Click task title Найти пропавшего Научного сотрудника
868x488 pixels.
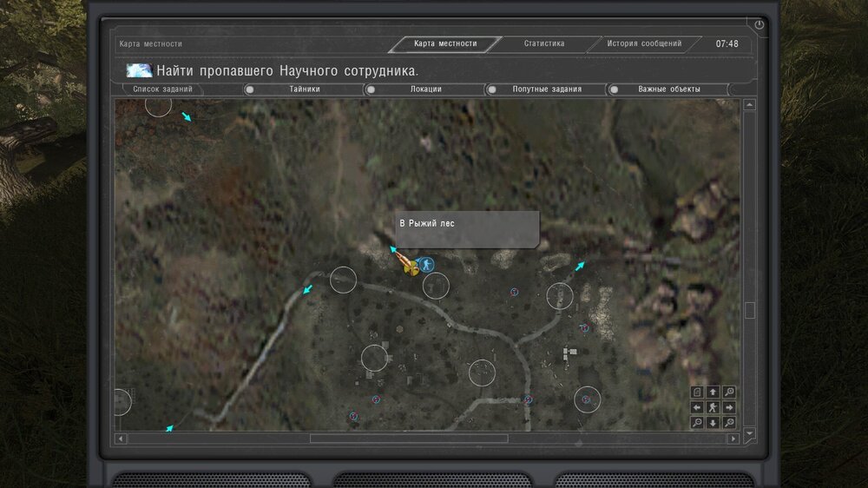(287, 71)
